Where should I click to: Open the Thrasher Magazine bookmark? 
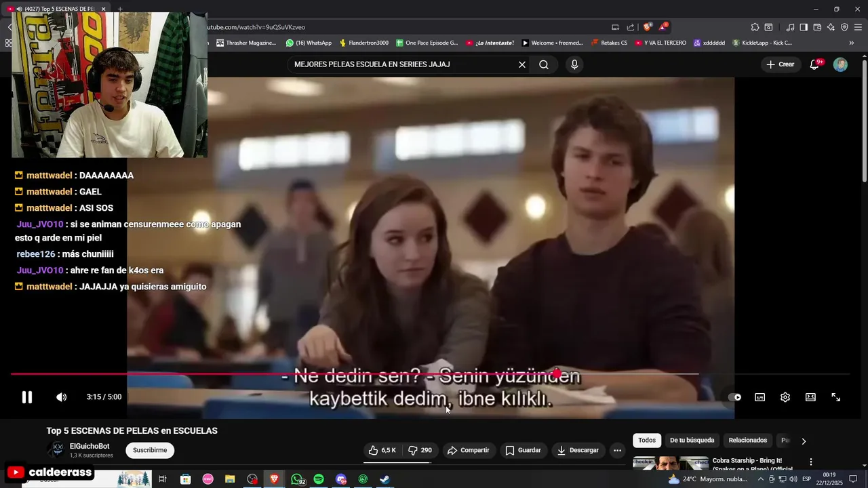click(x=246, y=43)
